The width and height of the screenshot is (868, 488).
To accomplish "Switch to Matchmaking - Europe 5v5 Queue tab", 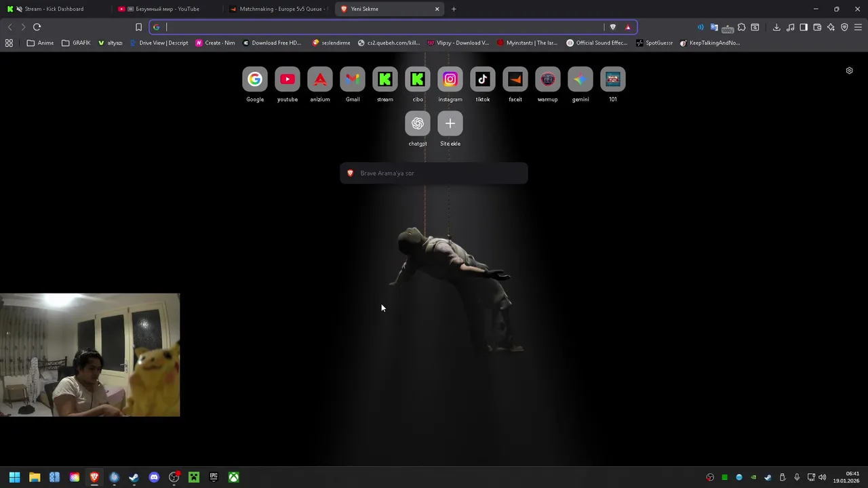I will point(278,9).
